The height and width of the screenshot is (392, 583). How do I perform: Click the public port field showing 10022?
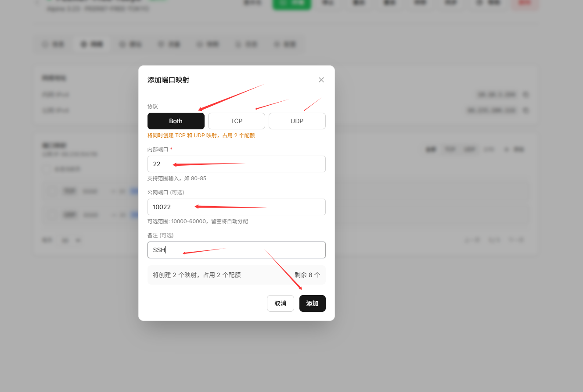pyautogui.click(x=236, y=207)
